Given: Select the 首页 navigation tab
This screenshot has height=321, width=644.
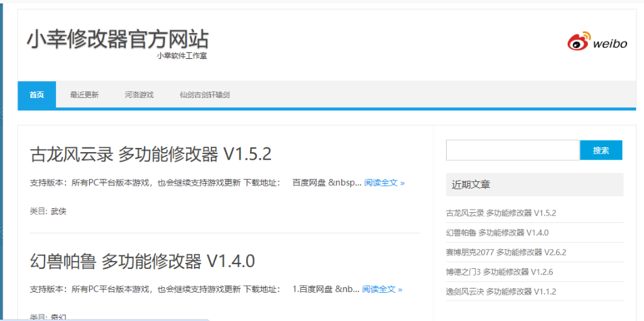Looking at the screenshot, I should tap(36, 95).
